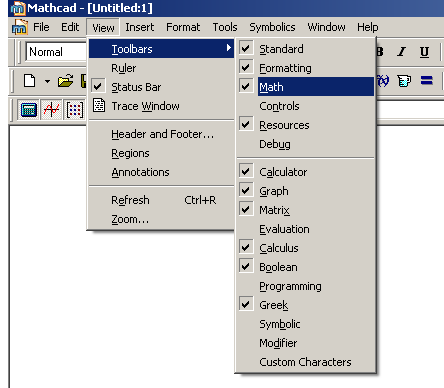The image size is (444, 388).
Task: Show the Symbolic toolbar
Action: (x=306, y=324)
